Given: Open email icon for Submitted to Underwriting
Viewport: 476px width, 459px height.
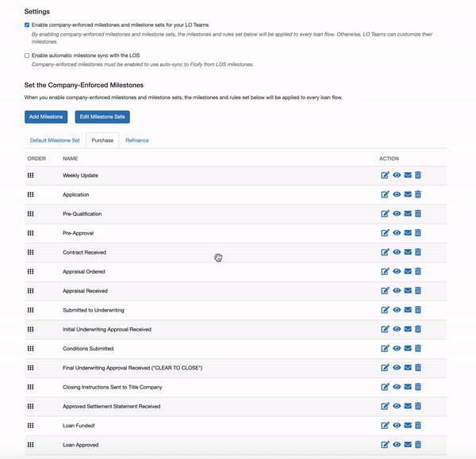Looking at the screenshot, I should (x=408, y=310).
